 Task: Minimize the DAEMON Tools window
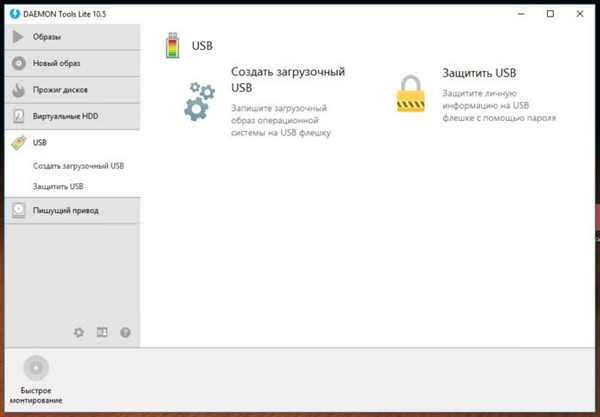pos(521,14)
